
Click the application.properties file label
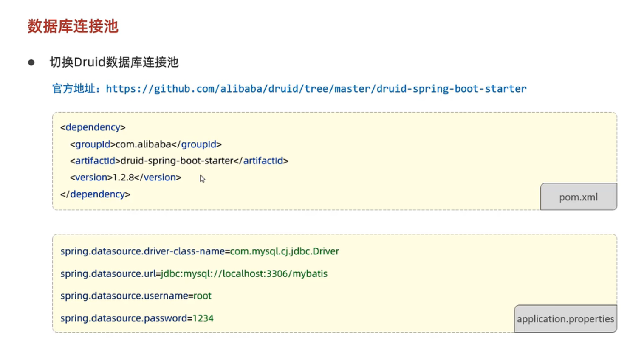pyautogui.click(x=565, y=319)
